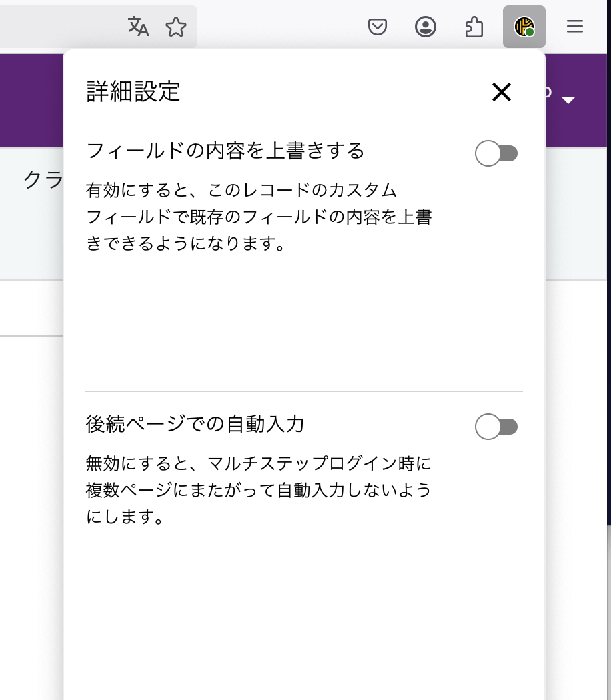Image resolution: width=611 pixels, height=700 pixels.
Task: Click the green status dot on the extension icon
Action: [x=530, y=32]
